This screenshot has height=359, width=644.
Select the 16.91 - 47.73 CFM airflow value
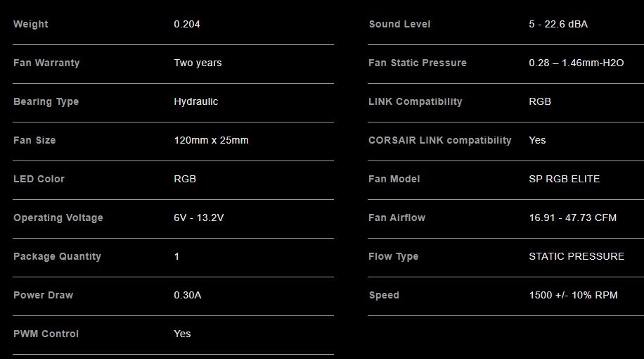(573, 218)
